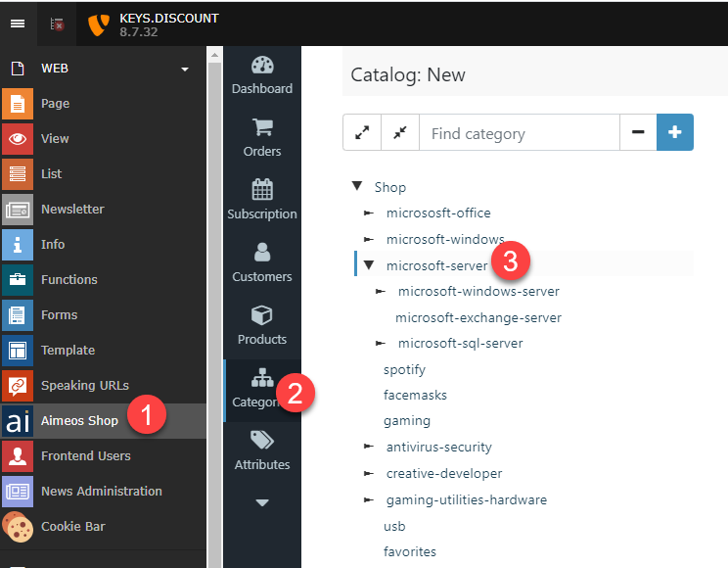
Task: Expand all categories button
Action: (x=361, y=133)
